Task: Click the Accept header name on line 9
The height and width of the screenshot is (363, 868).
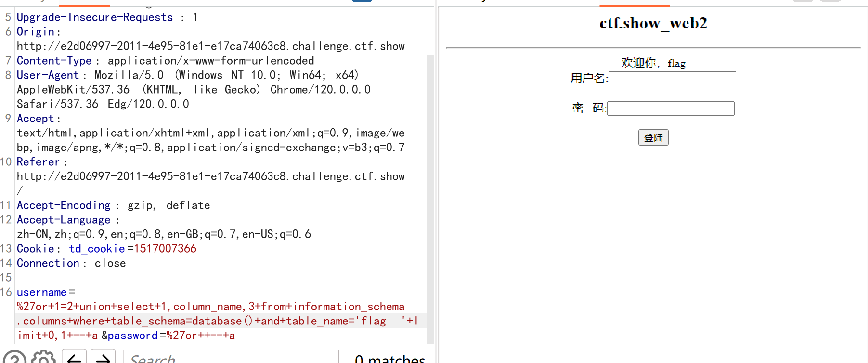Action: tap(35, 119)
